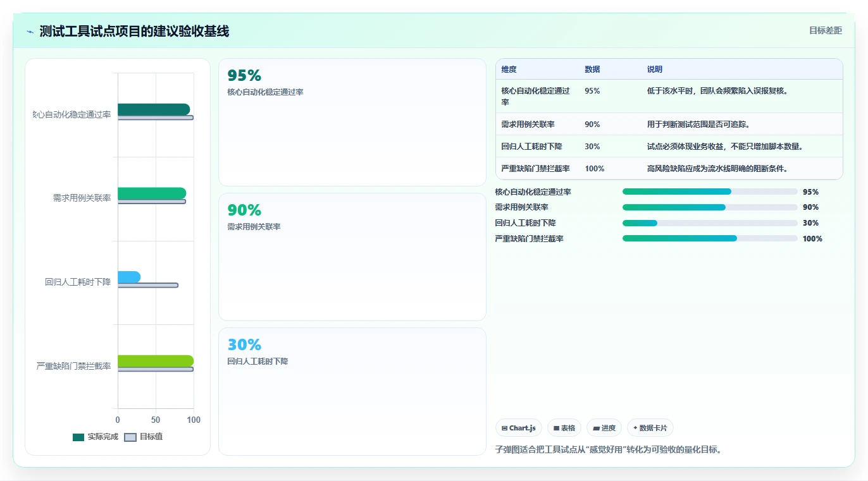Screen dimensions: 868x481
Task: Click the 严重缺陷门禁拦截率 progress bar
Action: click(x=710, y=238)
